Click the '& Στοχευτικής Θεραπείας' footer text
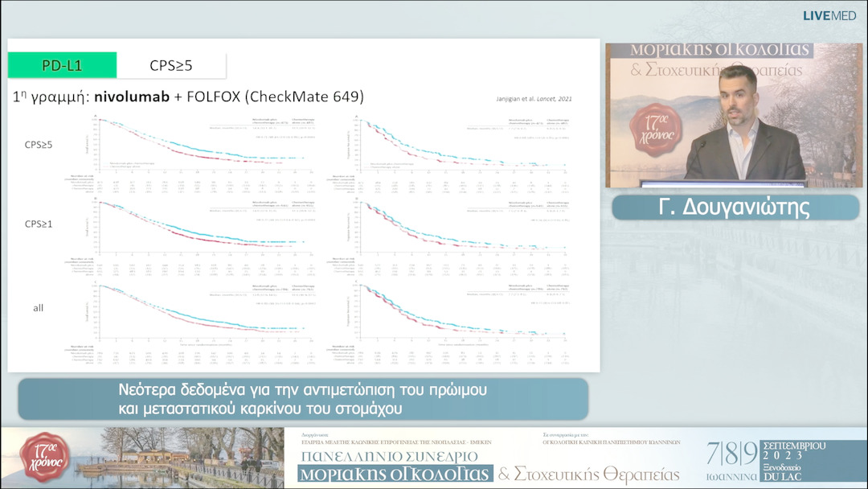The width and height of the screenshot is (868, 489). [x=589, y=474]
